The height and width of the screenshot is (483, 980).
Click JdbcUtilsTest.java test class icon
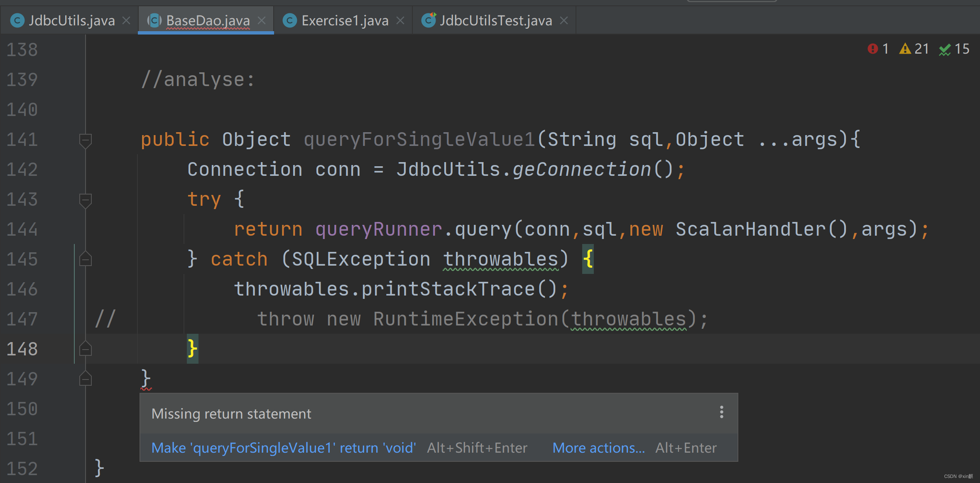pyautogui.click(x=429, y=20)
